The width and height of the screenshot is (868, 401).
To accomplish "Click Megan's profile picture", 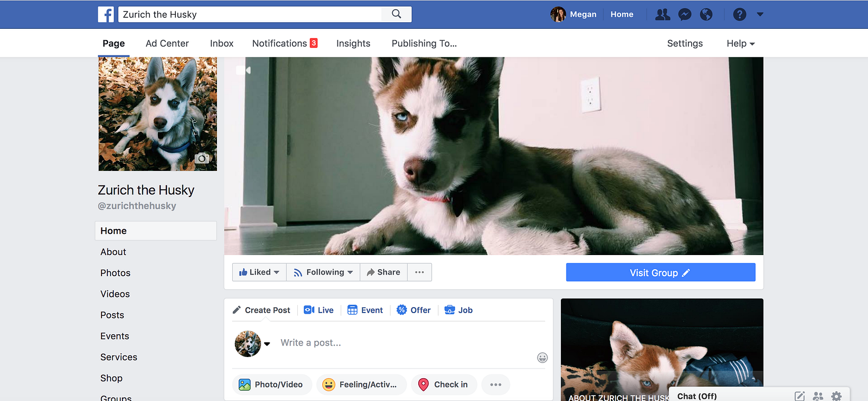I will (558, 15).
